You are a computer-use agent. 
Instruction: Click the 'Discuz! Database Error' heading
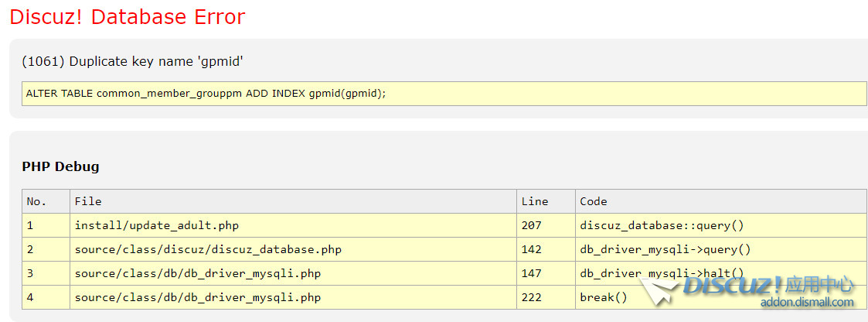pos(128,17)
